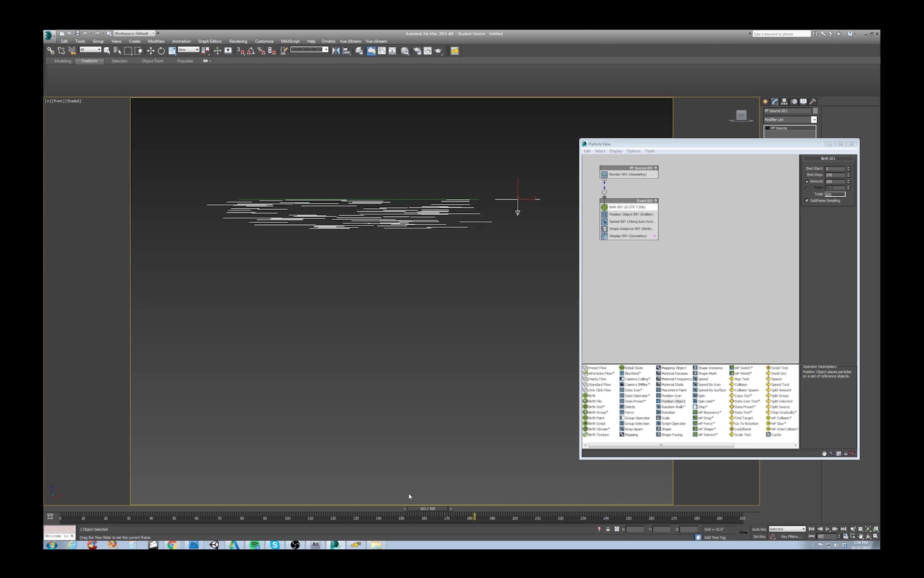Toggle the Angle Snap icon
Viewport: 924px width, 578px height.
pos(251,50)
